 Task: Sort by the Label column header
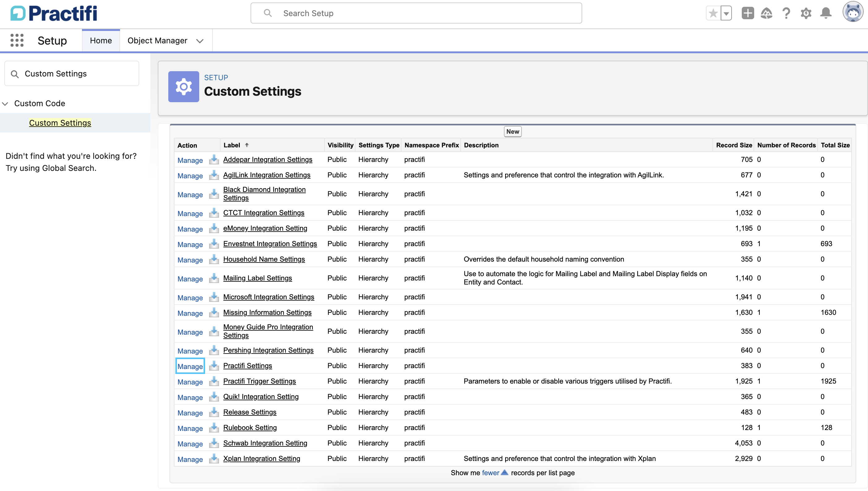point(232,145)
